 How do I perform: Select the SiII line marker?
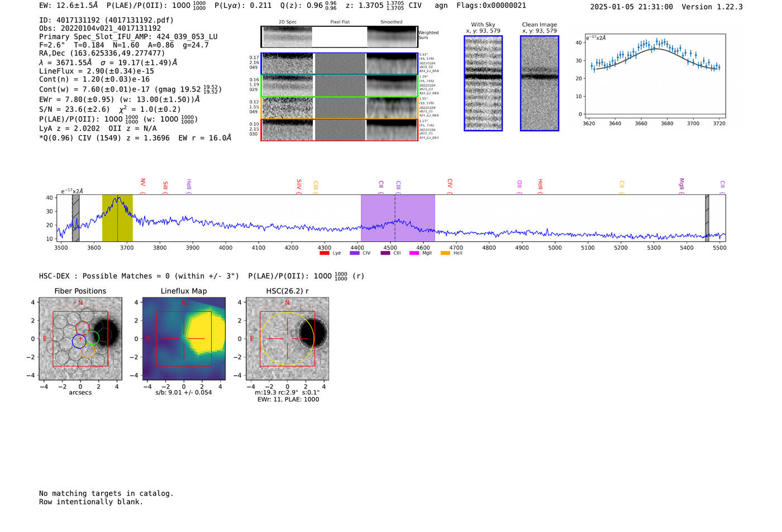click(165, 187)
